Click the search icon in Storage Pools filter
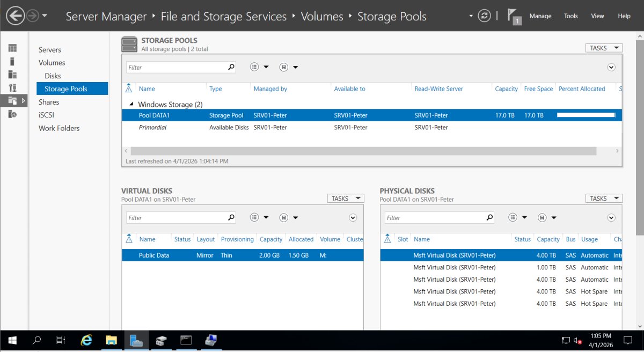Image resolution: width=644 pixels, height=352 pixels. tap(231, 67)
